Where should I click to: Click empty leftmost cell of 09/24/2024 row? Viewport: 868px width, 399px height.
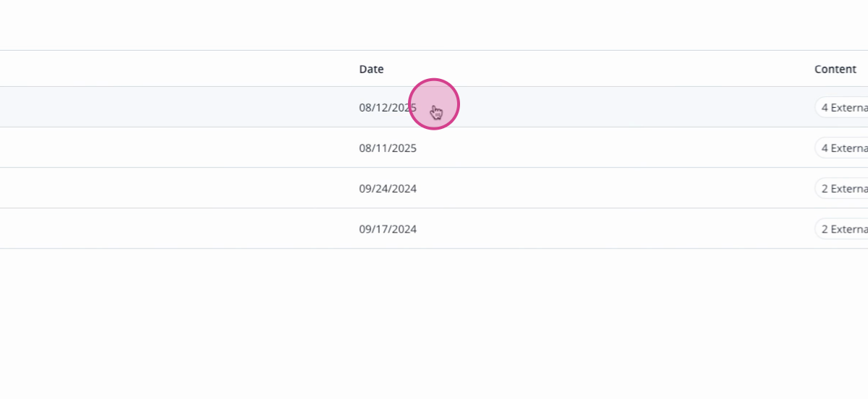pyautogui.click(x=174, y=188)
